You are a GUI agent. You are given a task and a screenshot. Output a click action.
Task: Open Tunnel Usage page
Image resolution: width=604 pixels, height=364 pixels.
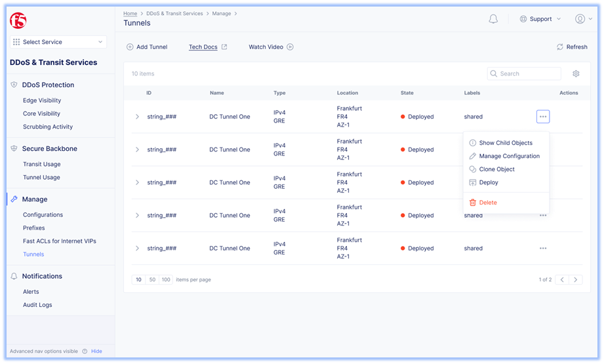(x=41, y=177)
